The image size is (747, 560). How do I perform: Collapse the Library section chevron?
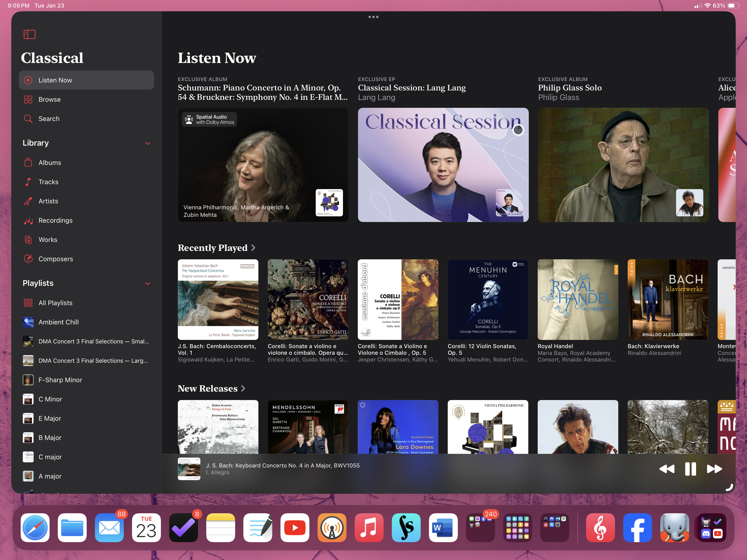point(148,143)
